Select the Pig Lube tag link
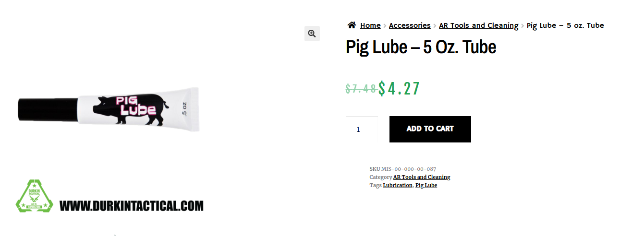Screen dimensions: 644x236 tap(426, 185)
